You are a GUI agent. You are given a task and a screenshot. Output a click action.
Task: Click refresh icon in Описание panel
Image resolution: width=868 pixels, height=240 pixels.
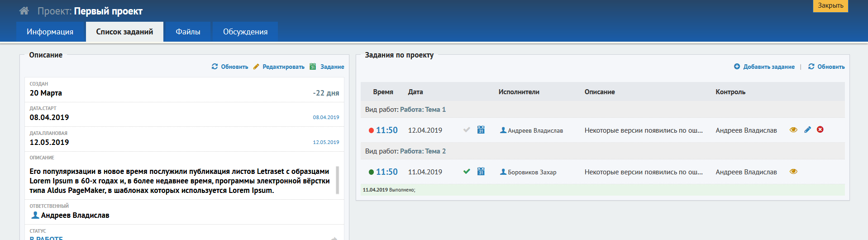[x=215, y=67]
